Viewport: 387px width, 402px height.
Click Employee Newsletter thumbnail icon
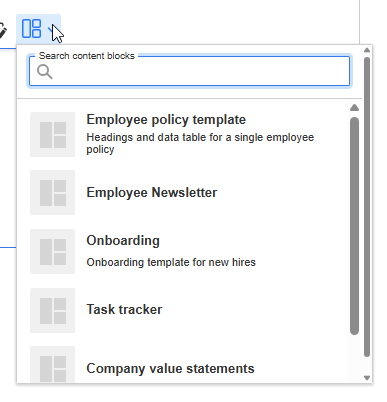tap(53, 192)
